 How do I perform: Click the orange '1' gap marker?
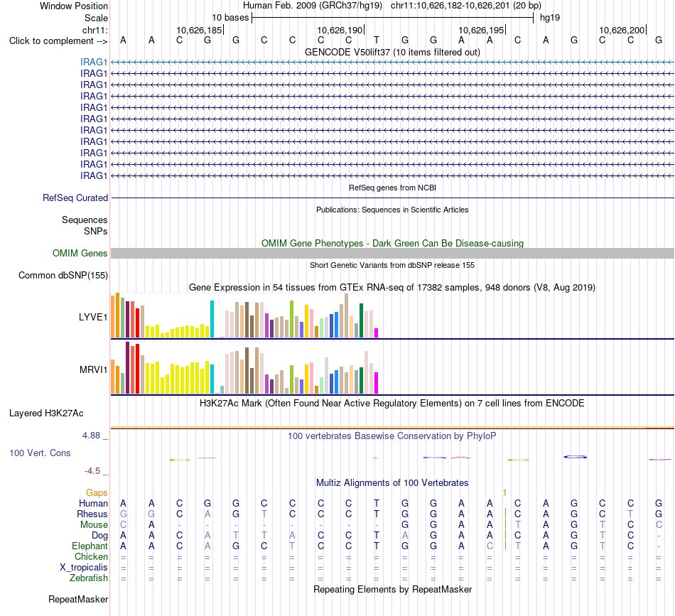tap(504, 492)
